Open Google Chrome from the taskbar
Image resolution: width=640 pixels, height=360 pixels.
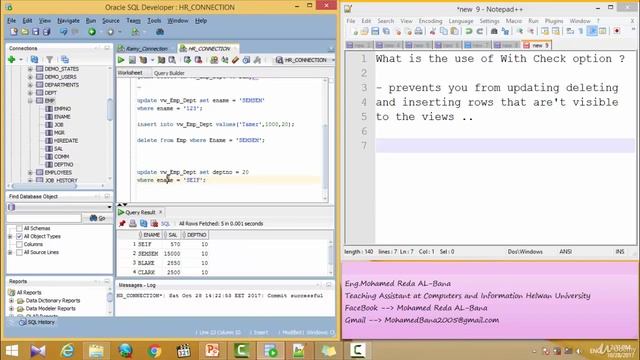point(154,351)
